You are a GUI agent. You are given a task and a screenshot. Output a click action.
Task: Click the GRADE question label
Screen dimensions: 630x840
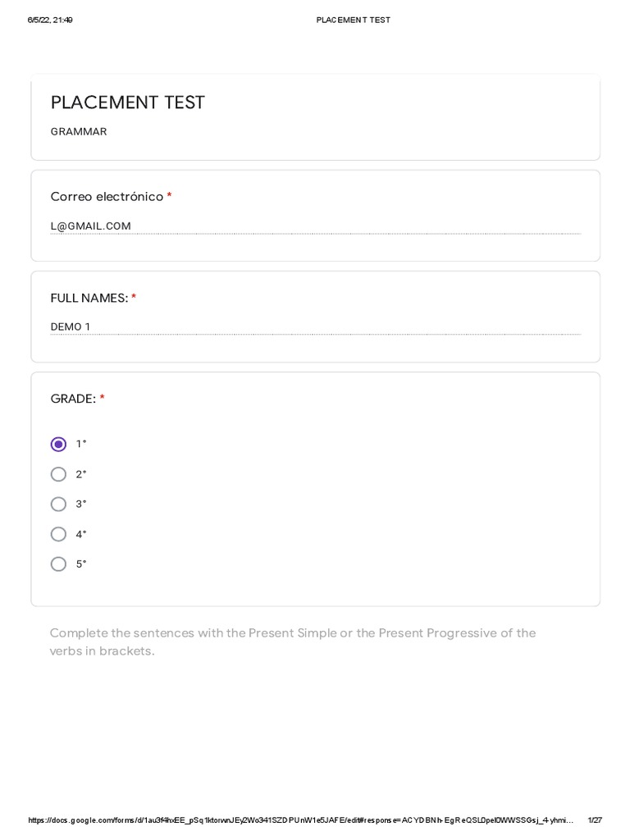(73, 399)
